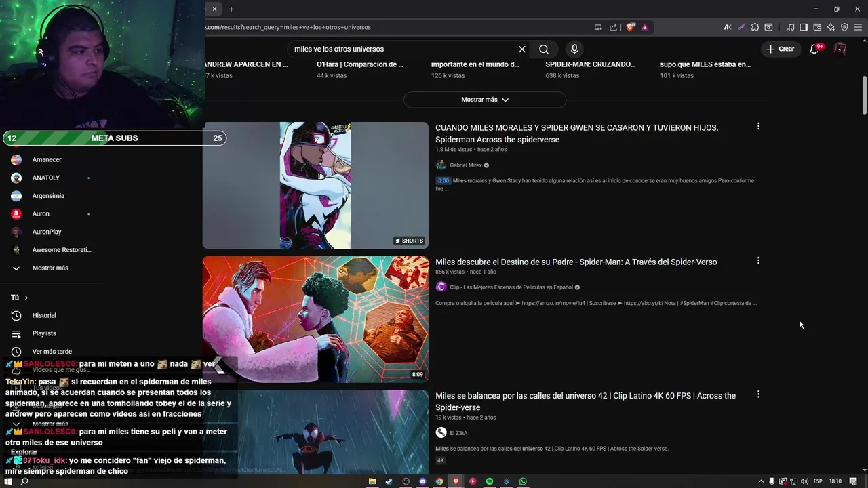Open Auron subscription channel
The image size is (868, 488).
[x=41, y=214]
